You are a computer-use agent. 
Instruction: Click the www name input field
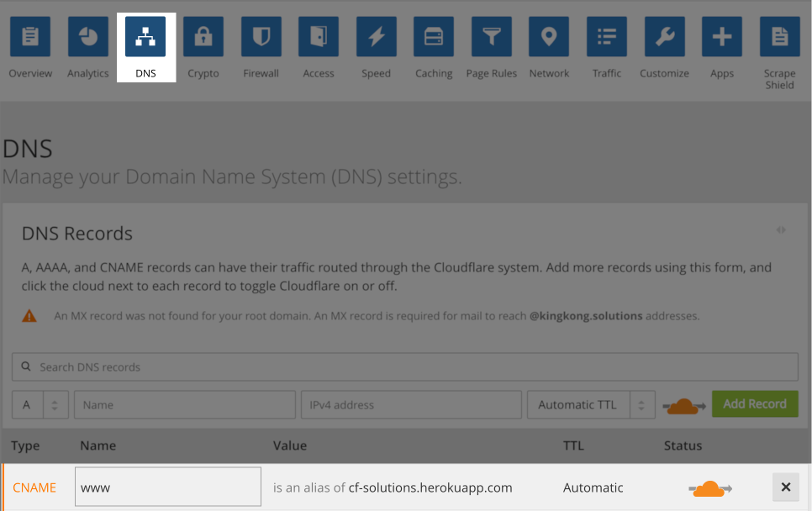[x=168, y=487]
